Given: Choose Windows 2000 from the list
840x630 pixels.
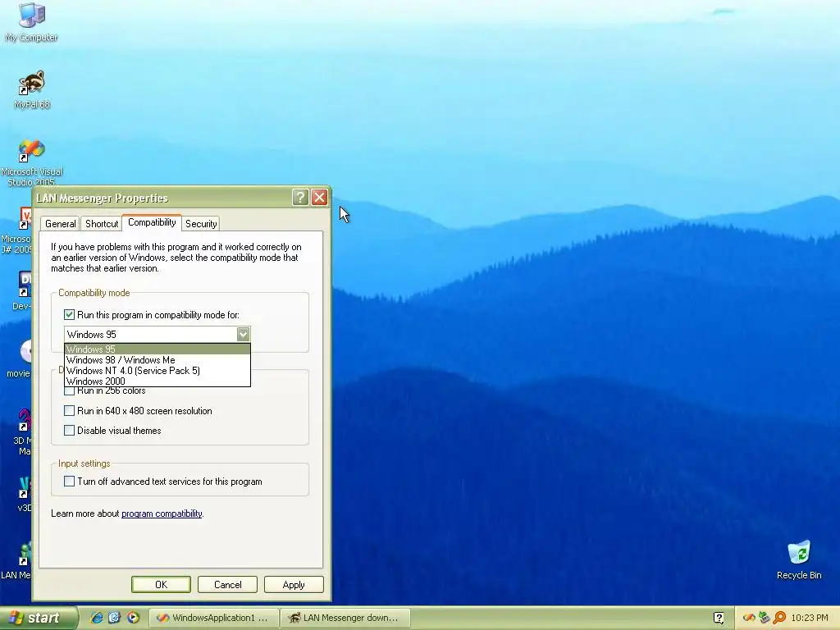Looking at the screenshot, I should click(x=157, y=381).
